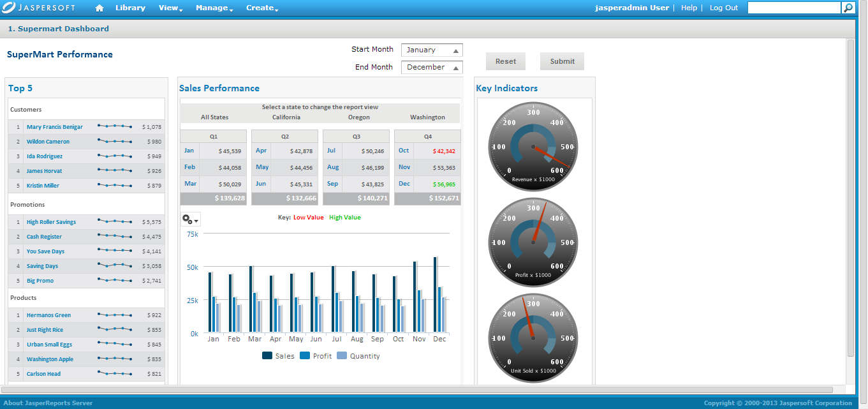Click the Revenue gauge
868x409 pixels.
[x=533, y=146]
